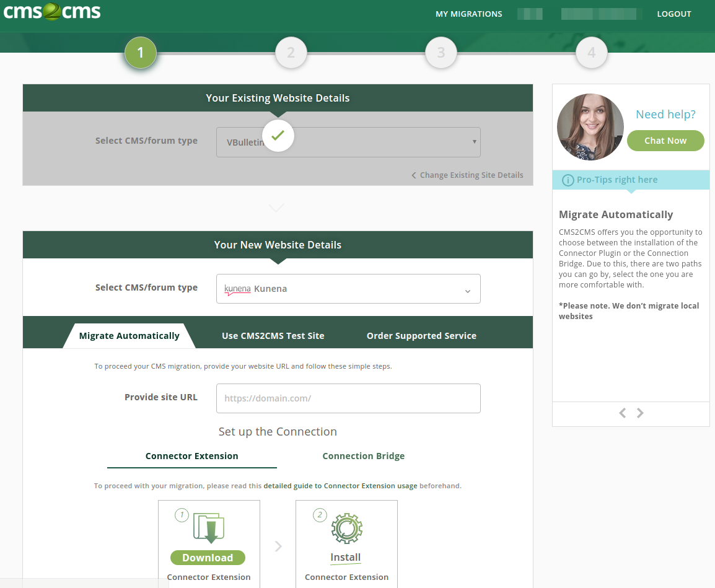Select the Connection Bridge tab
Image resolution: width=715 pixels, height=588 pixels.
pyautogui.click(x=364, y=456)
